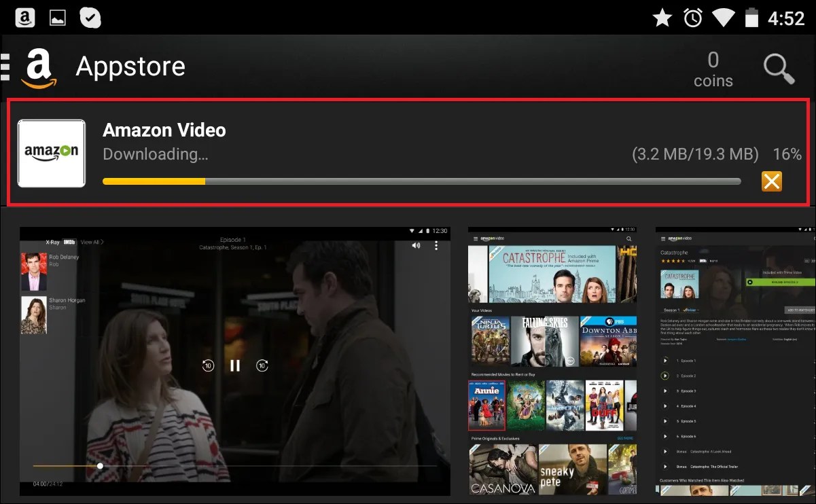Open the Appstore search
This screenshot has height=504, width=816.
(x=779, y=69)
